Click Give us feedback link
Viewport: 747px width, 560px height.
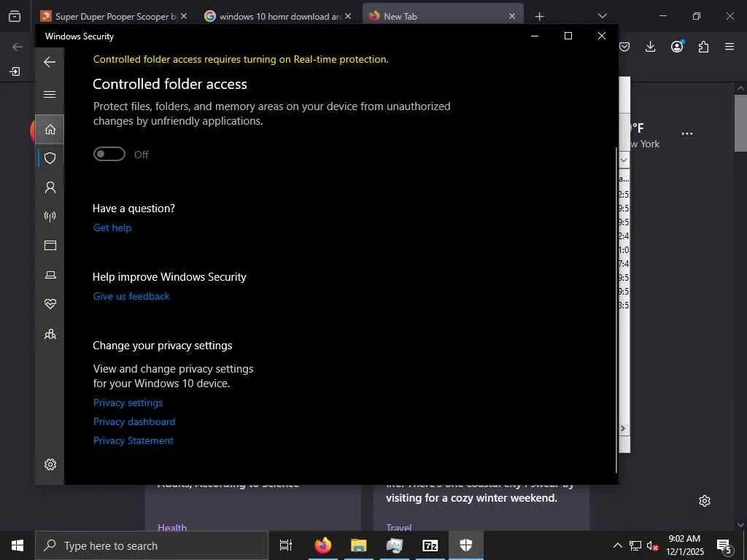point(131,296)
